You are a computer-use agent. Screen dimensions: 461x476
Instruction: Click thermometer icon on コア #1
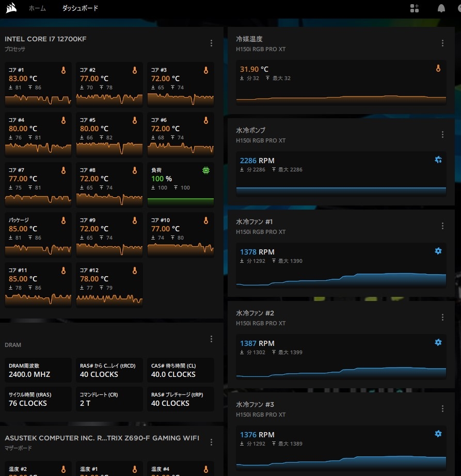pos(63,70)
